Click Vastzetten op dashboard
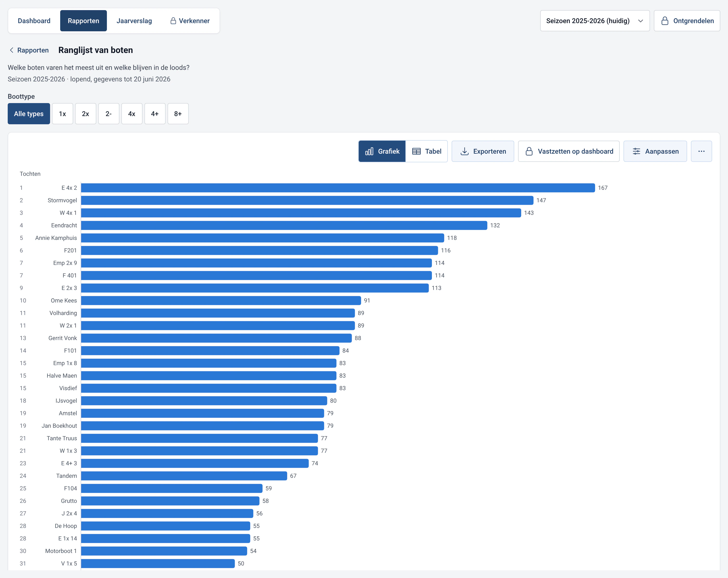The image size is (728, 578). [x=569, y=151]
